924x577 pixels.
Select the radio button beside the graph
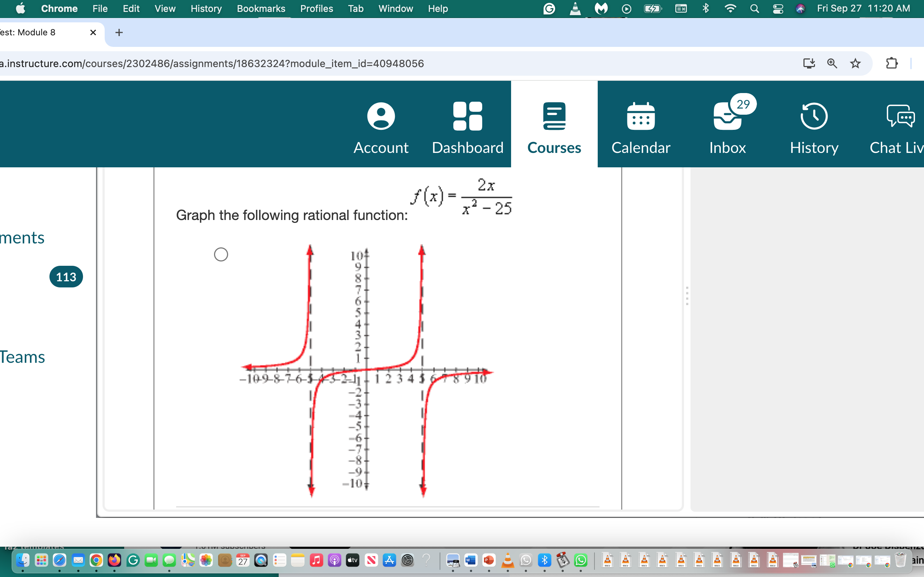pos(221,254)
